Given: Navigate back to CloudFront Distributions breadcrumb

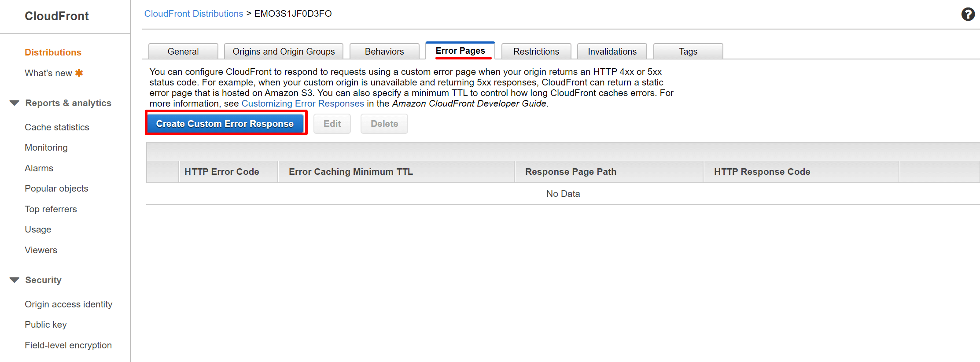Looking at the screenshot, I should coord(194,14).
